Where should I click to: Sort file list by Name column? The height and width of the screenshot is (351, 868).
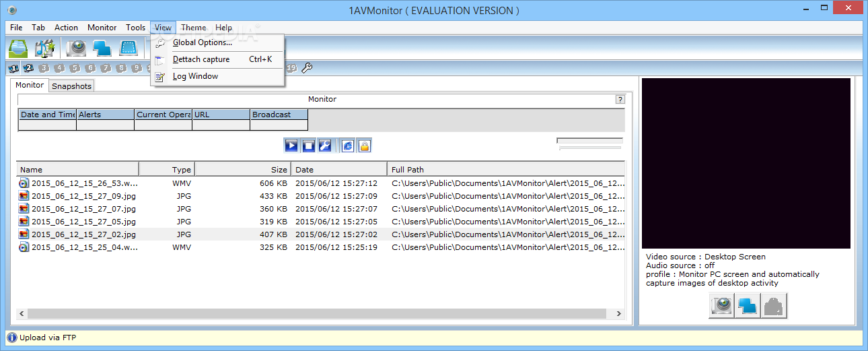point(78,169)
